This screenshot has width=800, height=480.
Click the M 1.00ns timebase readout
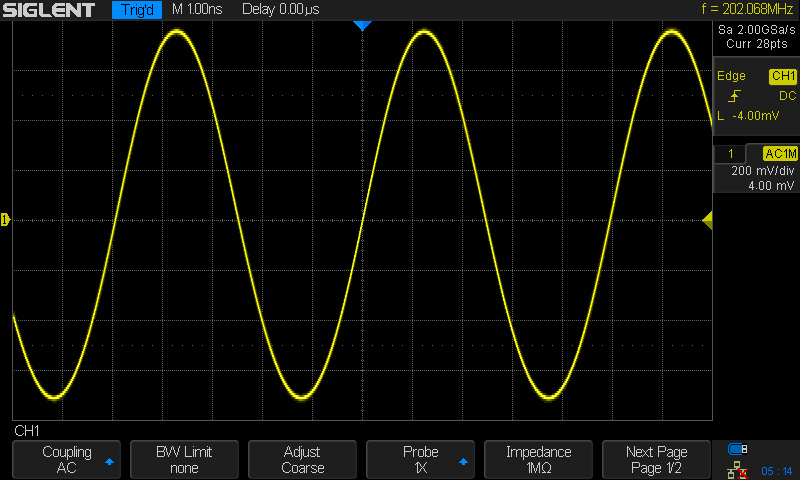click(x=199, y=10)
